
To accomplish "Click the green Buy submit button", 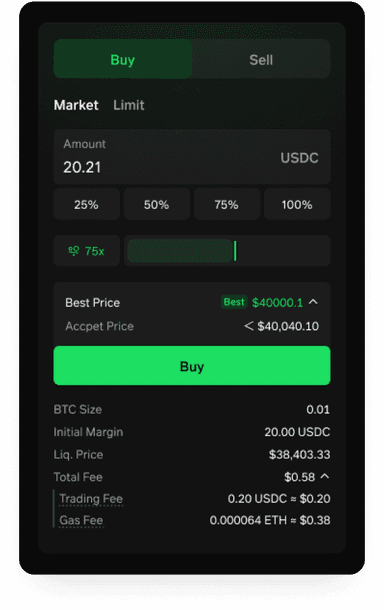I will [x=192, y=366].
